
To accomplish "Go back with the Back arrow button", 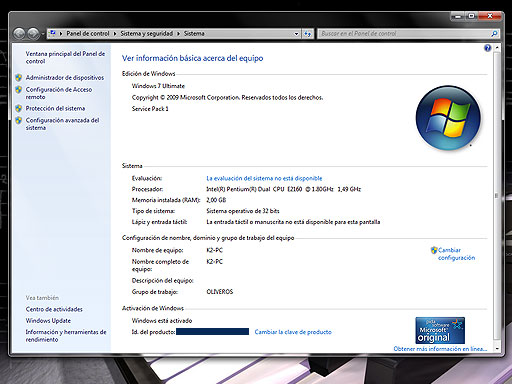I will [x=19, y=34].
